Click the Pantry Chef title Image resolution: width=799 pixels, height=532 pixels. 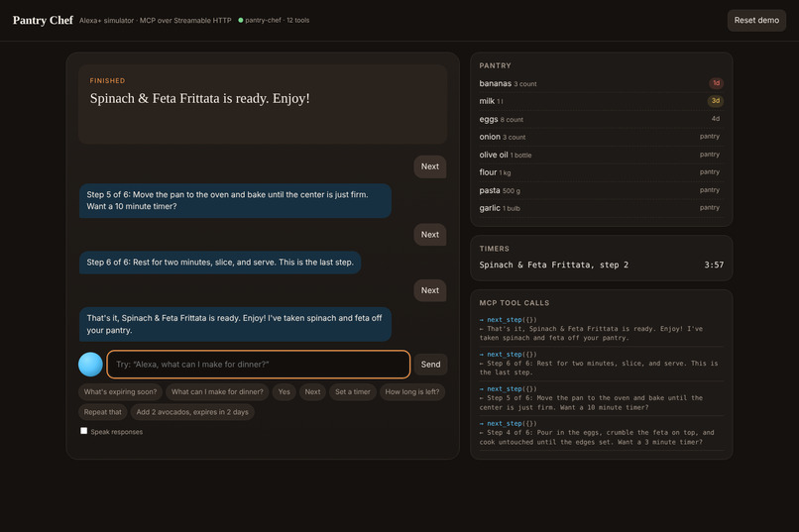(43, 21)
